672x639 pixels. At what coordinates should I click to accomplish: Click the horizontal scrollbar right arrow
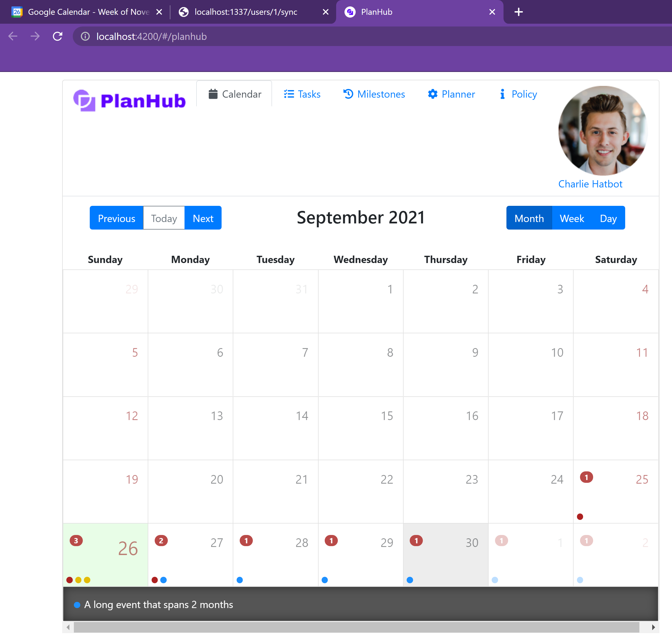(x=653, y=627)
